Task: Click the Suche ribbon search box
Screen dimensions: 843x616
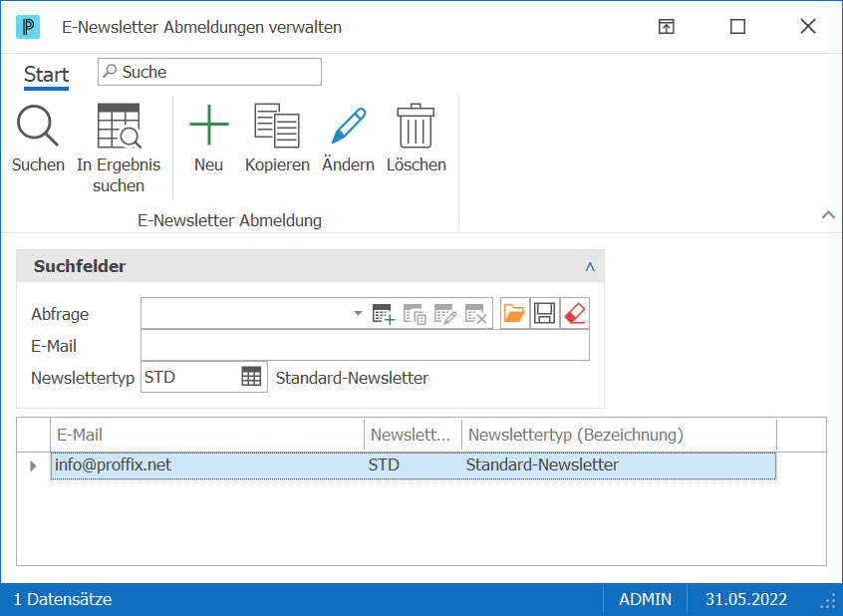Action: click(x=209, y=72)
